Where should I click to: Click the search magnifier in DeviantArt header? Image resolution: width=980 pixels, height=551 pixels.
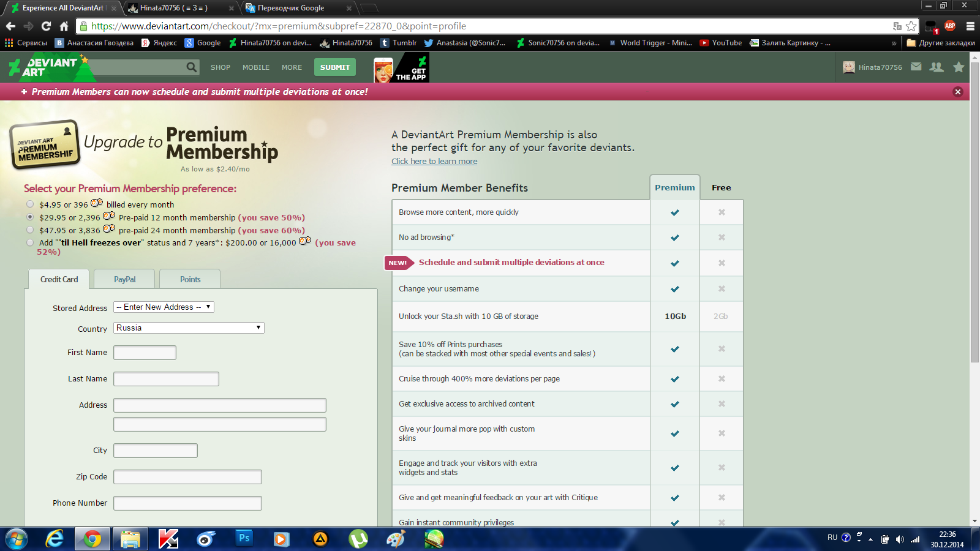tap(192, 67)
